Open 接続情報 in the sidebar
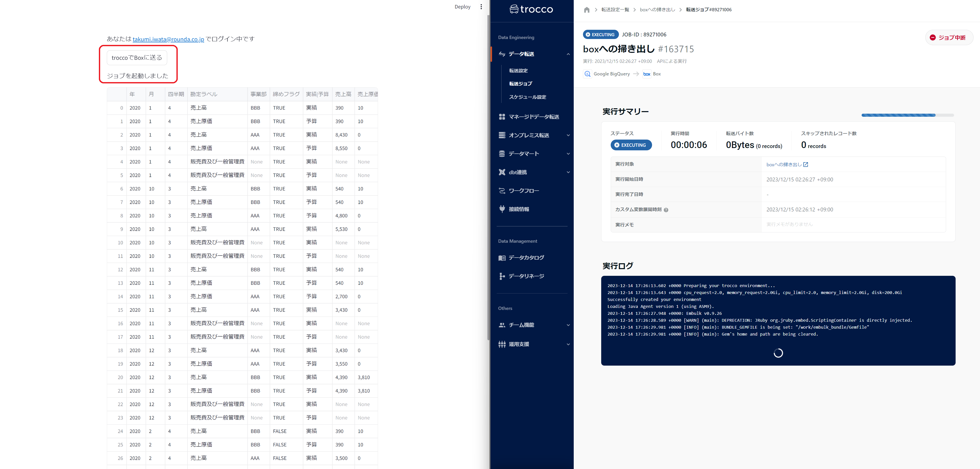This screenshot has width=980, height=469. tap(519, 209)
